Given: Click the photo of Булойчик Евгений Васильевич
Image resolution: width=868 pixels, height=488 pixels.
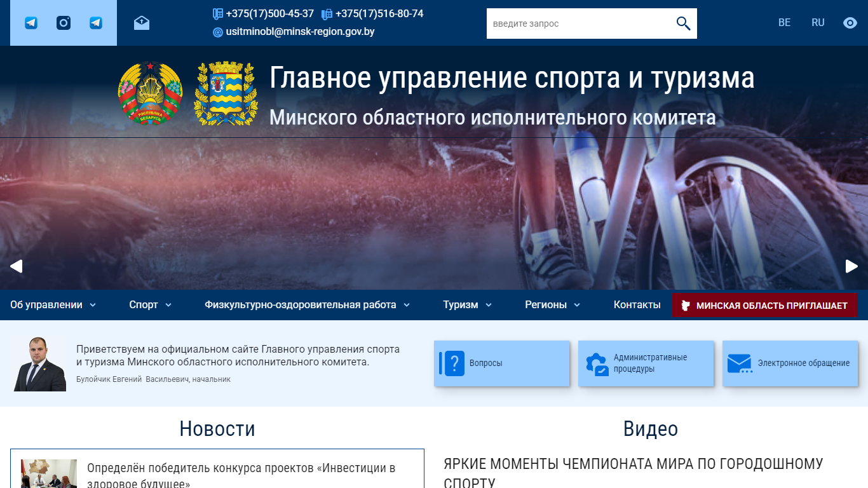Looking at the screenshot, I should coord(39,364).
